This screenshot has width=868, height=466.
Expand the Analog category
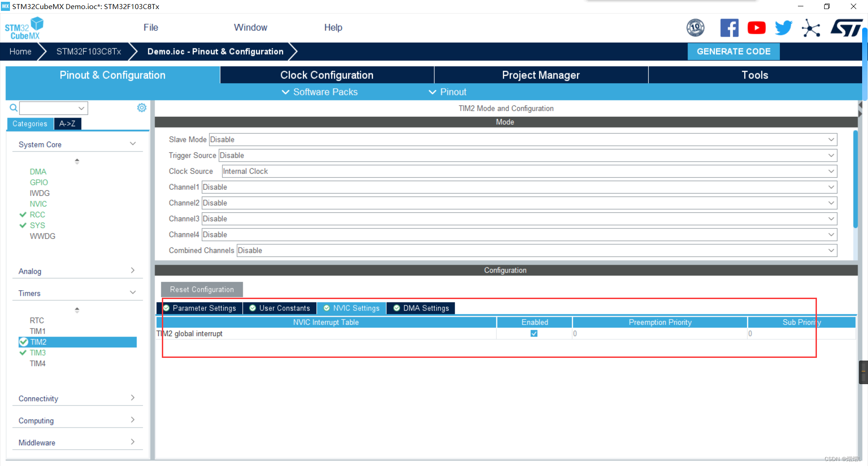[77, 271]
